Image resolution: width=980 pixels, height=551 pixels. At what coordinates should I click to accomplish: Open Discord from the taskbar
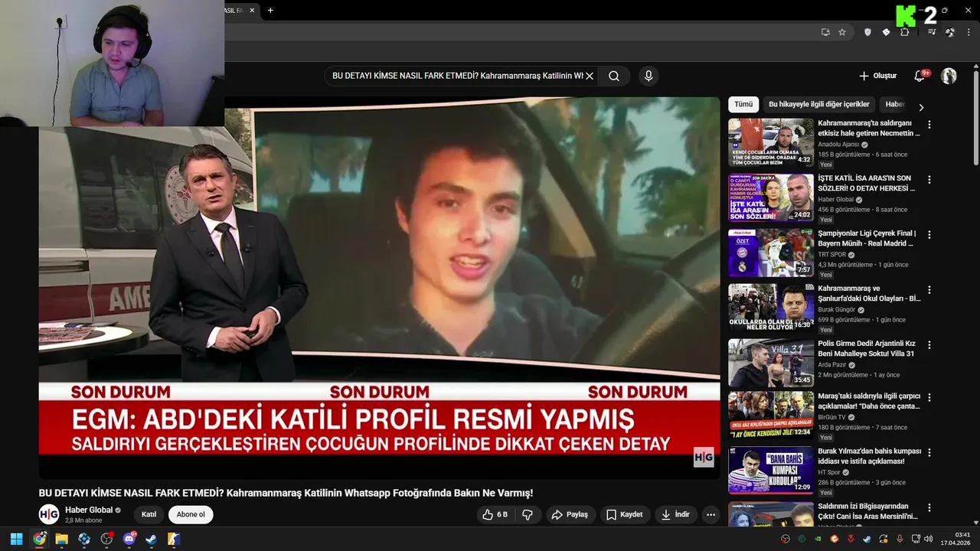[129, 539]
